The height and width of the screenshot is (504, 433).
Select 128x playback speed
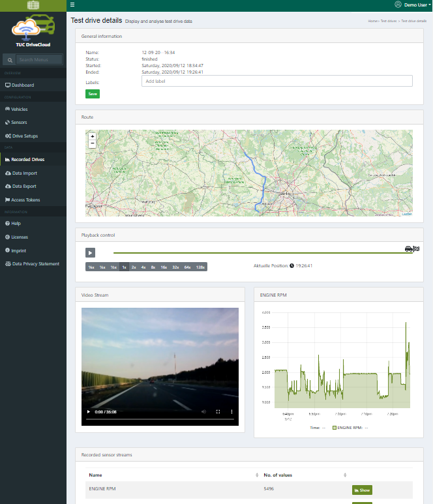pos(201,267)
